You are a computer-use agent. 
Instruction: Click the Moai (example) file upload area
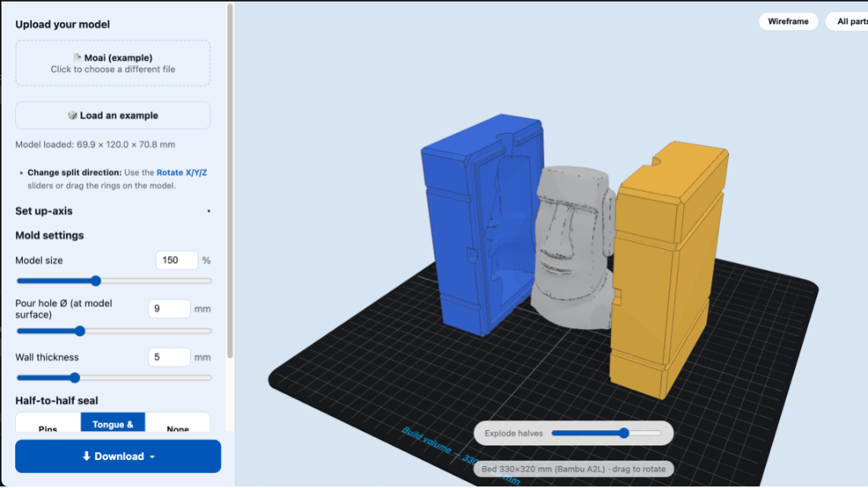pyautogui.click(x=113, y=63)
